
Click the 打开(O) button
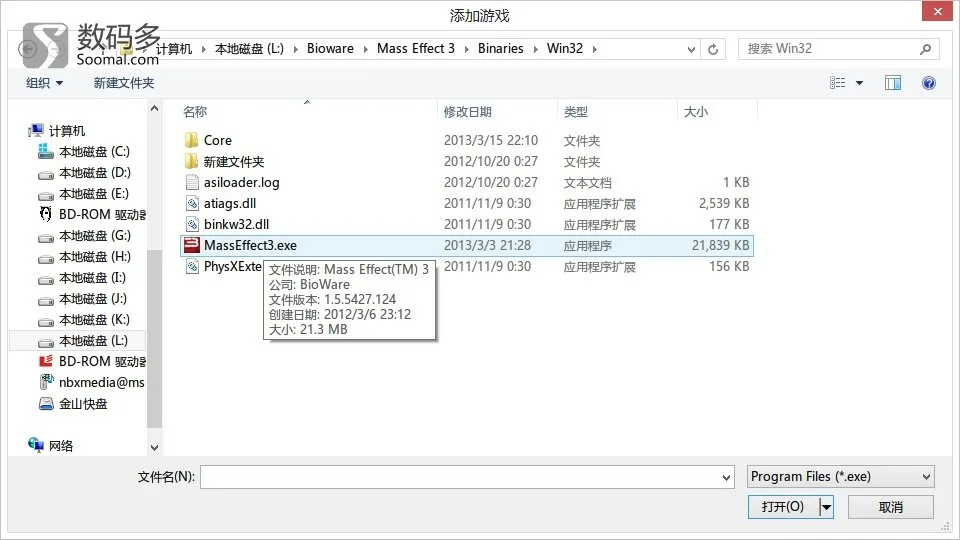(784, 507)
